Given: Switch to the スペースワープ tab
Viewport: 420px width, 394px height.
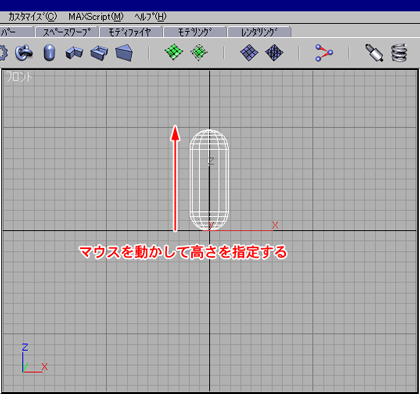Looking at the screenshot, I should click(x=67, y=32).
